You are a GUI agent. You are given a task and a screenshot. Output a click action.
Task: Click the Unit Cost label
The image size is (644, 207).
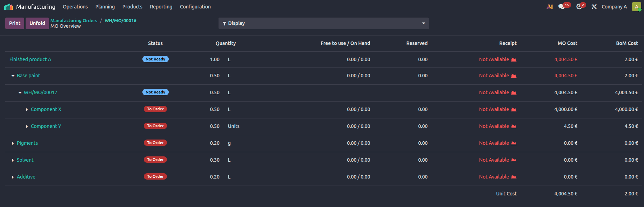(506, 194)
